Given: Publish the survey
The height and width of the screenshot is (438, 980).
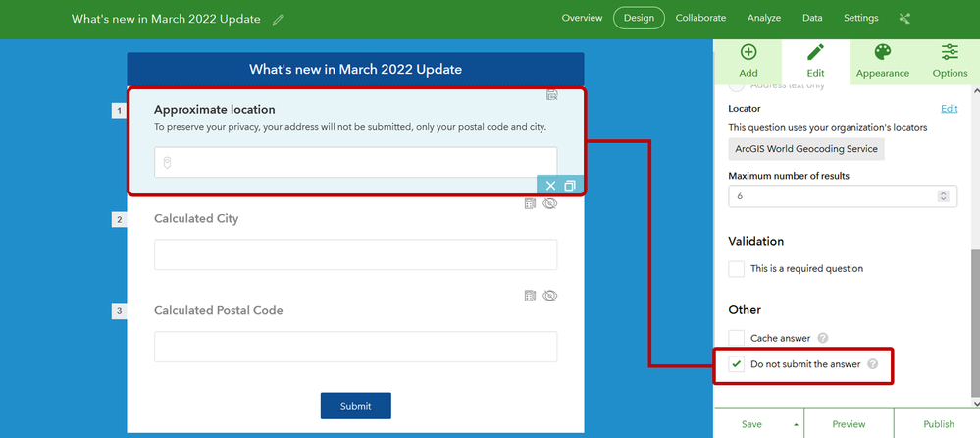Looking at the screenshot, I should pyautogui.click(x=938, y=423).
